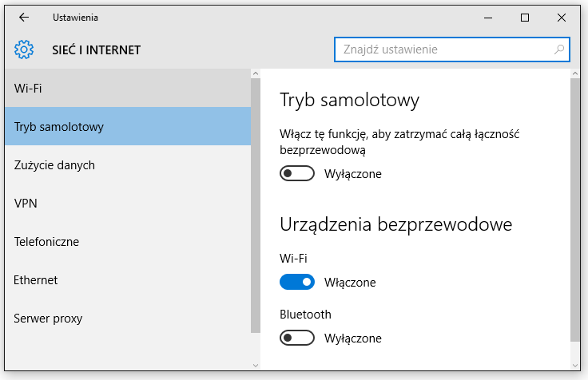The image size is (588, 380).
Task: Click the sidebar scrollbar thumb
Action: pyautogui.click(x=256, y=205)
